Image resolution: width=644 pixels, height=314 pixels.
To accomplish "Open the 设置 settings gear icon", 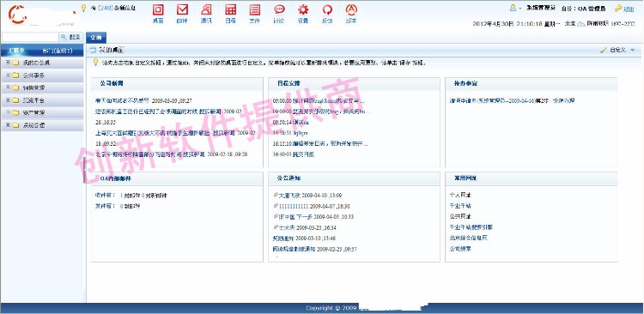I will click(x=303, y=9).
